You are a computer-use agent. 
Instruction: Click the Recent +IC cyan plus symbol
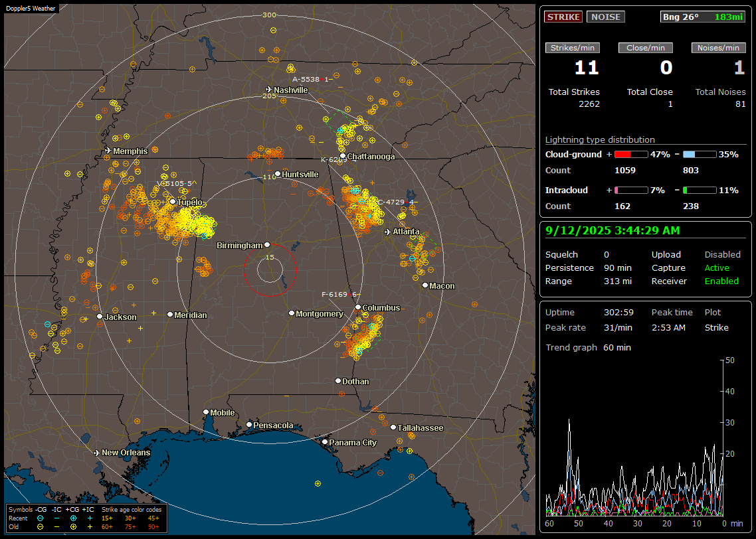point(90,518)
